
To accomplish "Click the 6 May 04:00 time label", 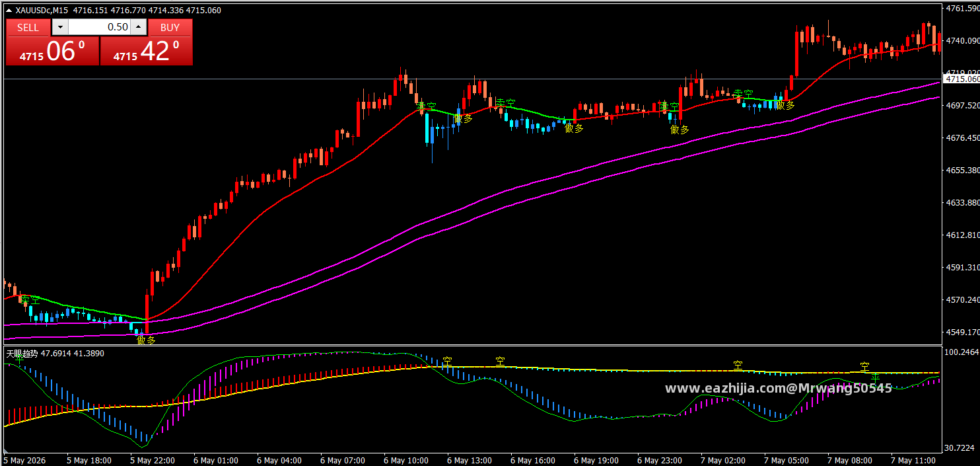I will tap(279, 460).
